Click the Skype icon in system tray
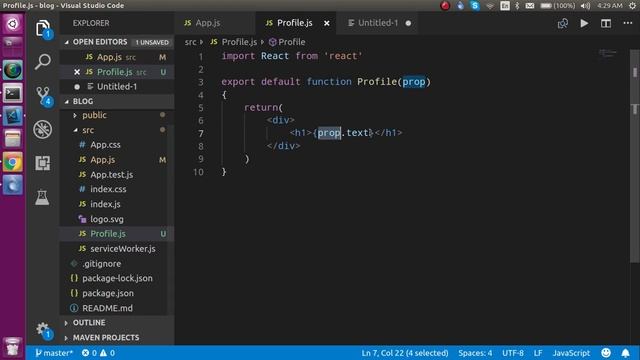The width and height of the screenshot is (640, 360). (475, 6)
